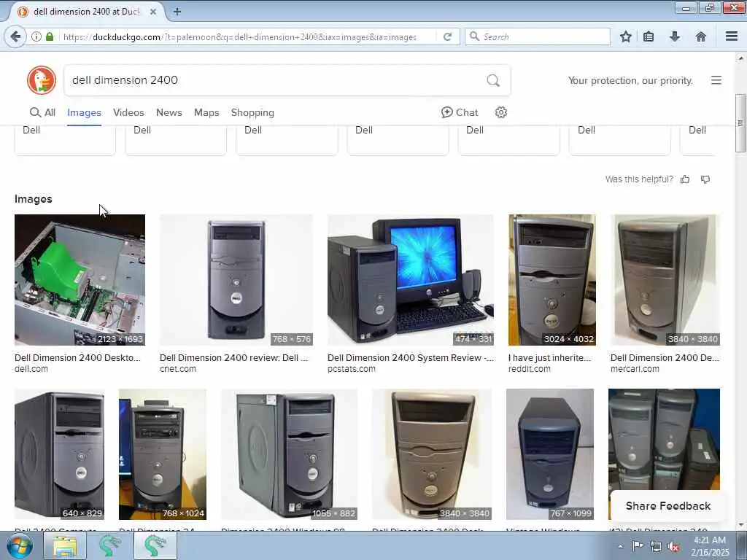The image size is (747, 560).
Task: Close the dell dimension 2400 tab
Action: click(153, 12)
